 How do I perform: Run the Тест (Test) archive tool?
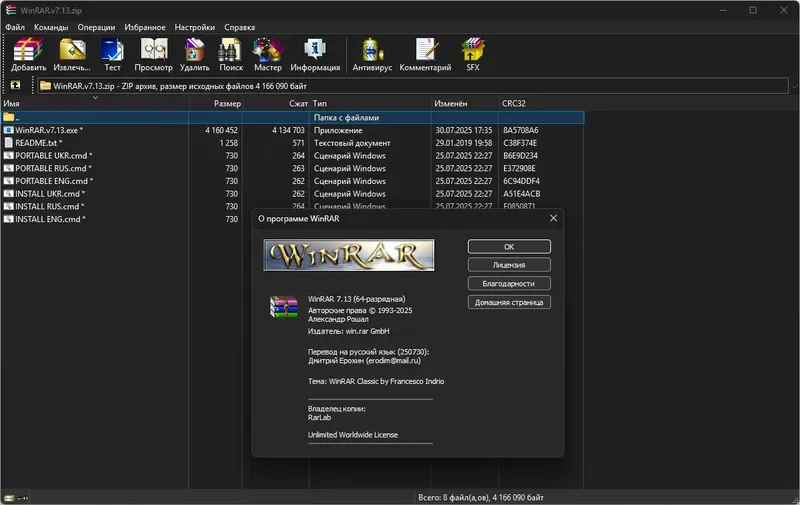pyautogui.click(x=112, y=54)
